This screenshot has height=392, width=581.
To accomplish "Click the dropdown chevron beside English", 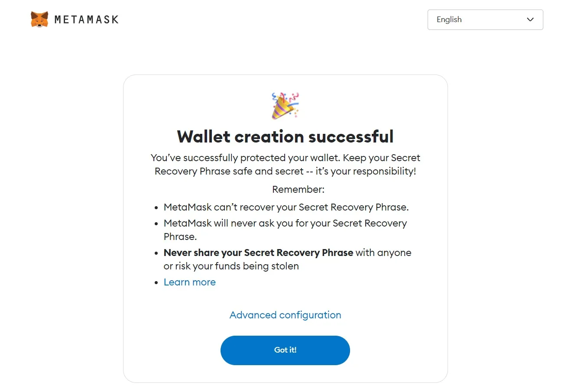I will click(530, 19).
